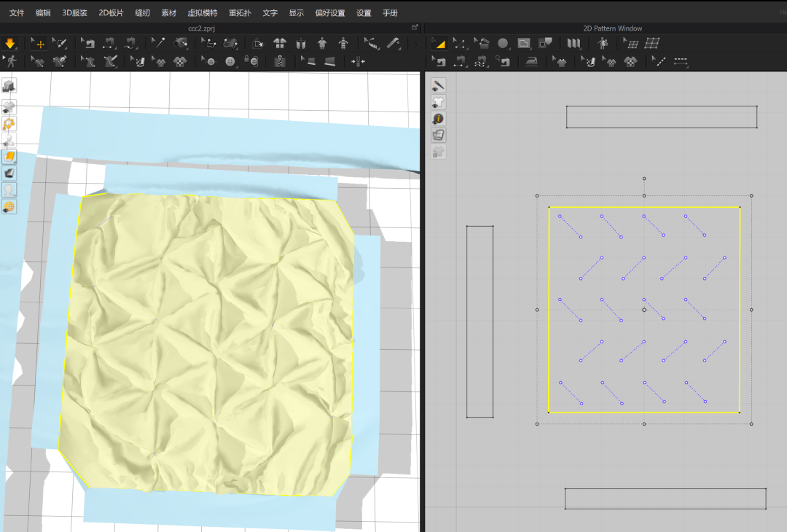
Task: Open the avatar render style dropdown
Action: pyautogui.click(x=9, y=190)
